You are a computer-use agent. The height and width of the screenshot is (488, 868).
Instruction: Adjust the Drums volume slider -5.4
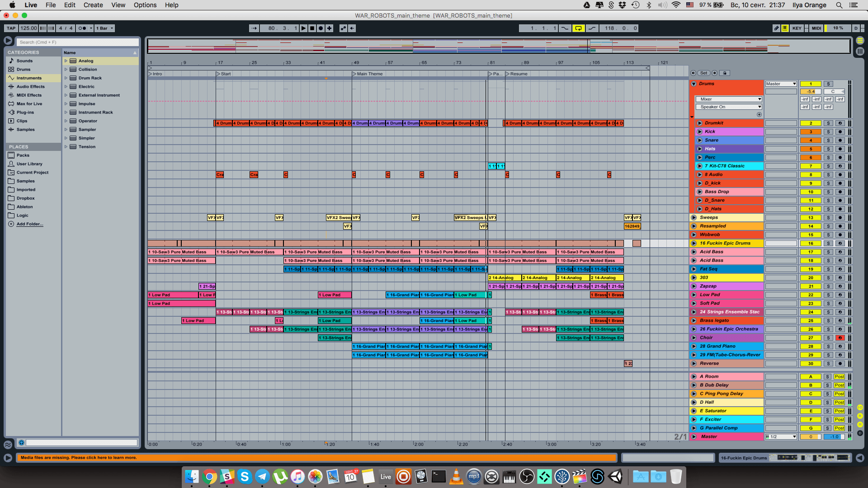[811, 92]
